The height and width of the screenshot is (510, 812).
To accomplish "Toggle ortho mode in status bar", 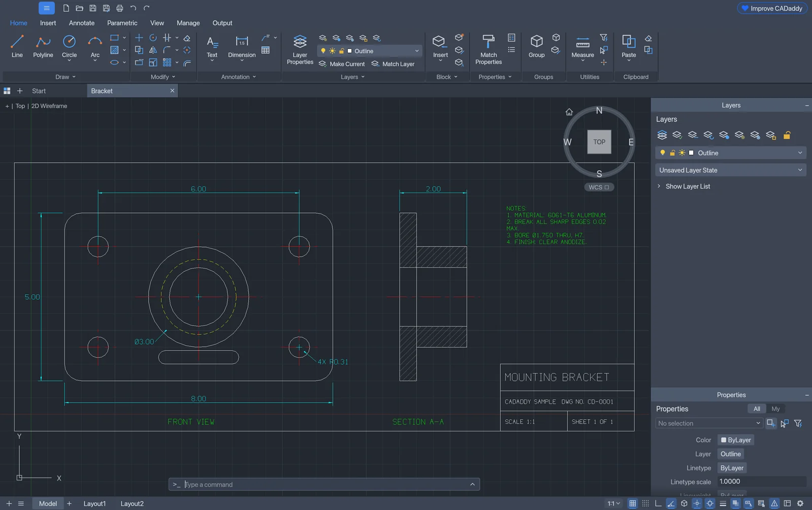I will 658,503.
